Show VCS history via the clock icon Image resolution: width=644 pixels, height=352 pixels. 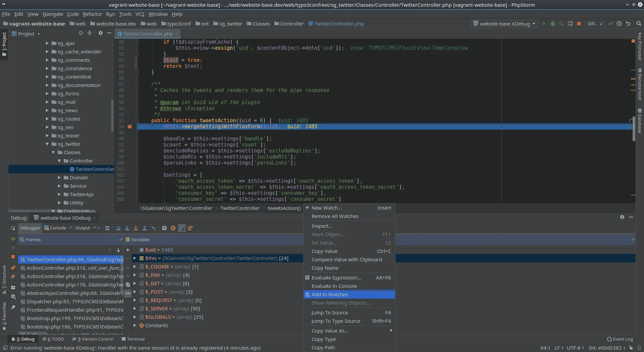[x=619, y=24]
